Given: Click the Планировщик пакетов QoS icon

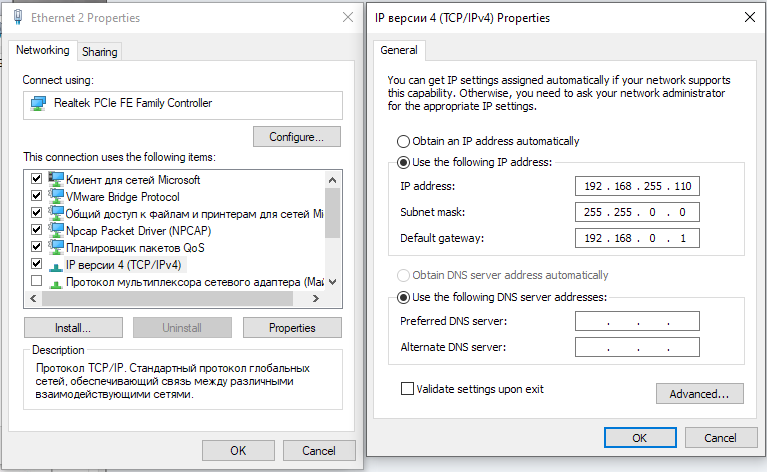Looking at the screenshot, I should pyautogui.click(x=56, y=247).
